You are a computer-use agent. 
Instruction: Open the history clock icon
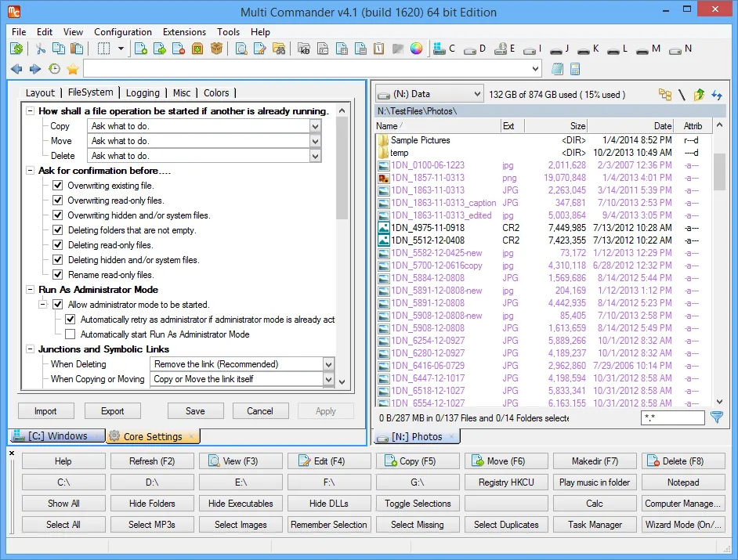coord(54,69)
